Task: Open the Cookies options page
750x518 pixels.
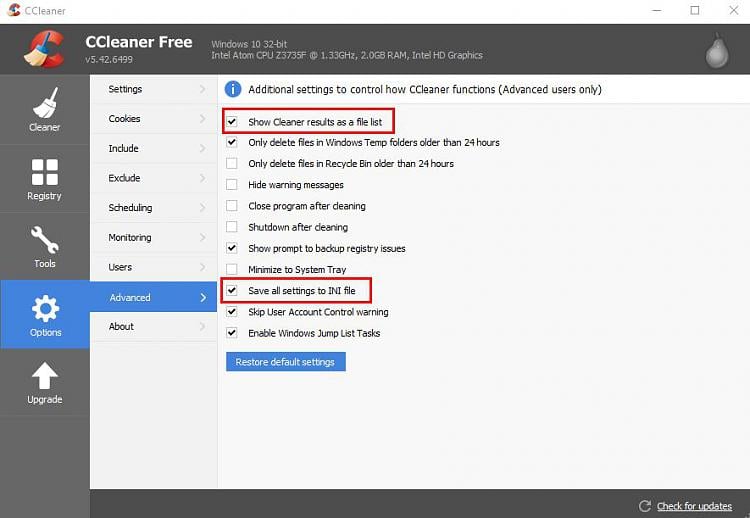Action: (x=154, y=119)
